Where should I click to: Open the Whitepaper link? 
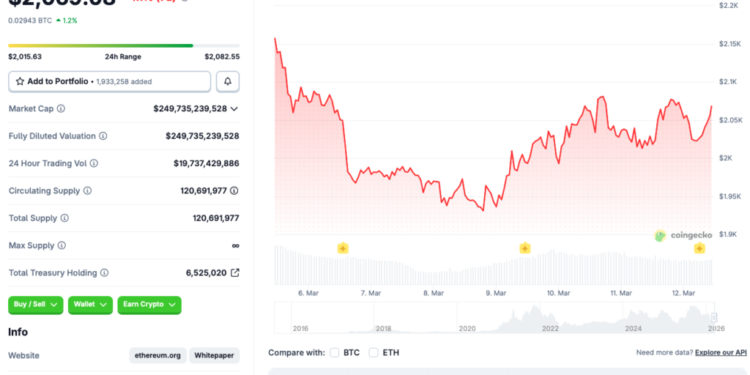point(214,355)
